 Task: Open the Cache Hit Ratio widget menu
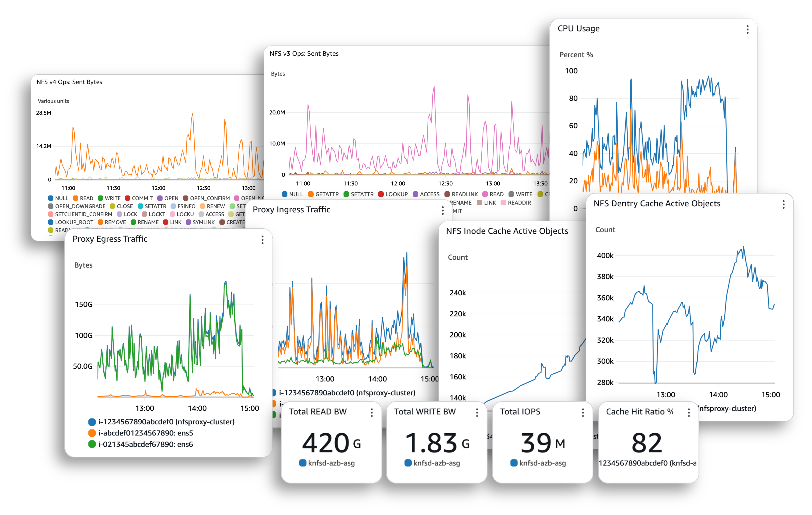(689, 413)
